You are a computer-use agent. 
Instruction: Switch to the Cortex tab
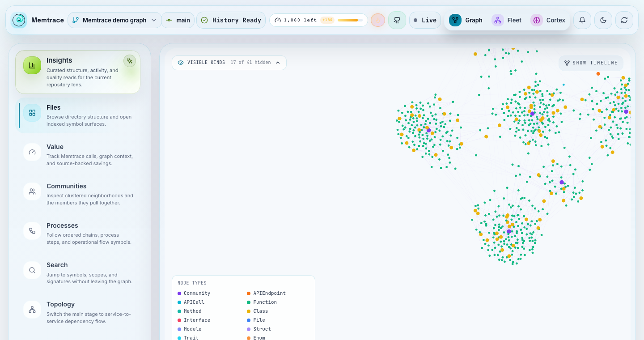click(x=548, y=20)
